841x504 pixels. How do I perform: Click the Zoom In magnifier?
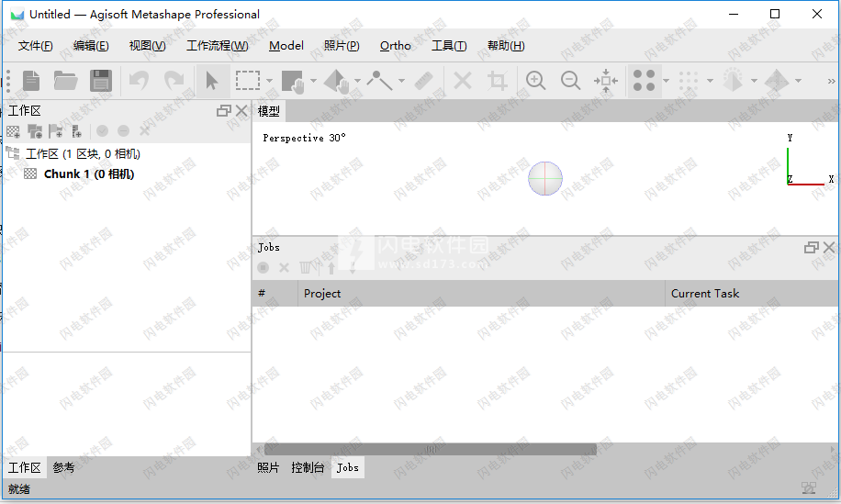click(x=536, y=81)
